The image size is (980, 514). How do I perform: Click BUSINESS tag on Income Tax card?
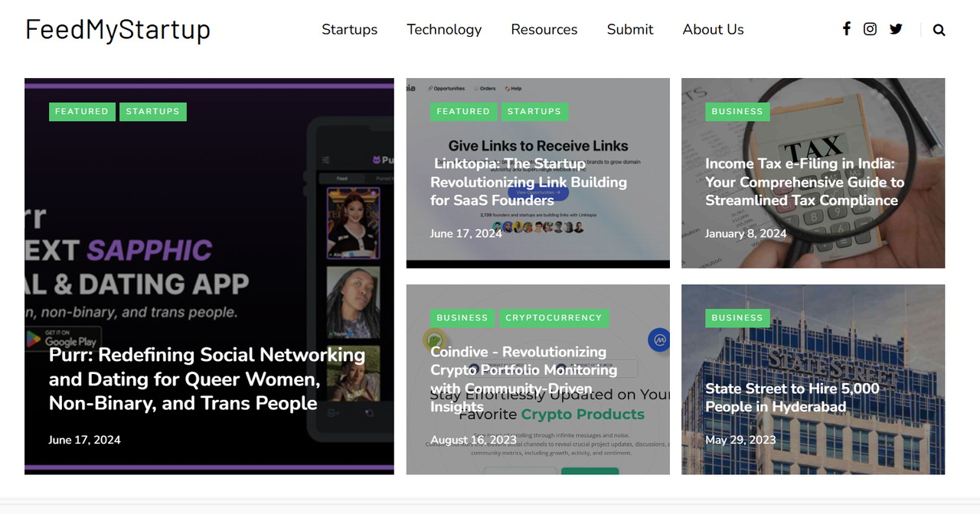737,112
